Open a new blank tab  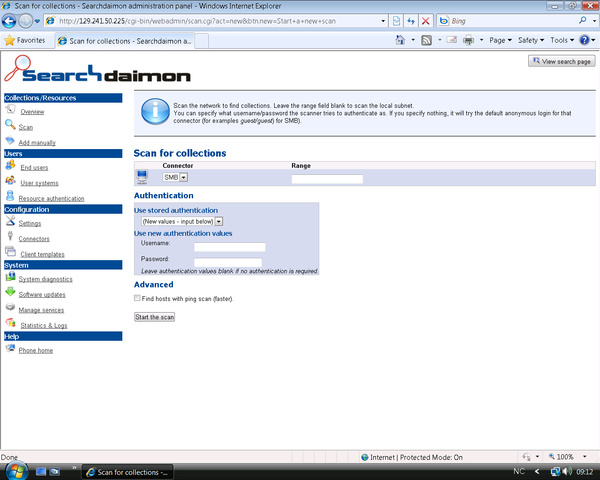[x=202, y=41]
